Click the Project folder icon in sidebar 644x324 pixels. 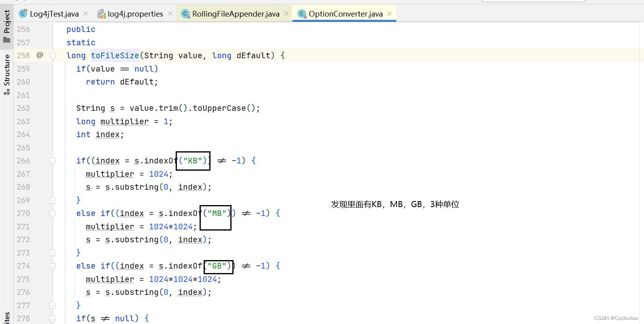[x=6, y=40]
